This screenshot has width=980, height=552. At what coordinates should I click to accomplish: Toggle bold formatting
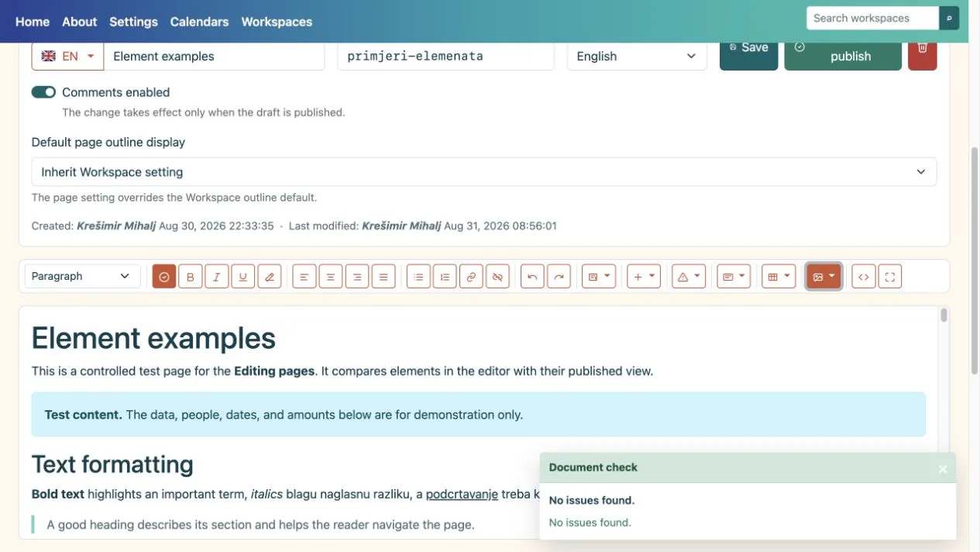[191, 277]
